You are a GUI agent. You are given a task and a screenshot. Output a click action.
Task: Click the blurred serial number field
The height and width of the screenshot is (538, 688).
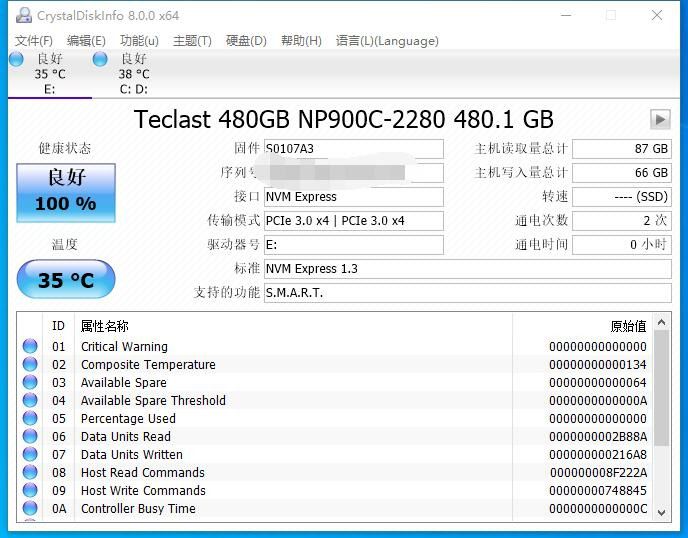(354, 172)
